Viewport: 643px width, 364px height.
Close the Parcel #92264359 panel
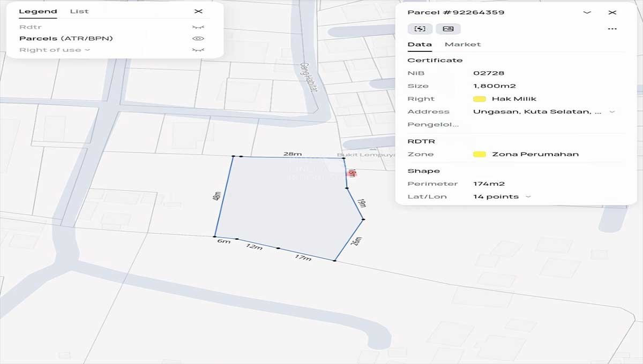(x=612, y=12)
